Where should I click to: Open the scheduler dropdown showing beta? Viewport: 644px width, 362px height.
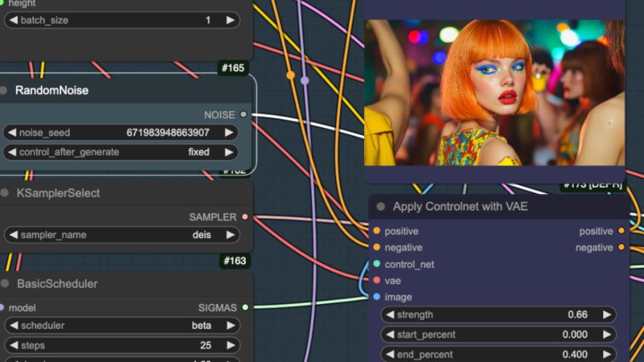tap(121, 326)
